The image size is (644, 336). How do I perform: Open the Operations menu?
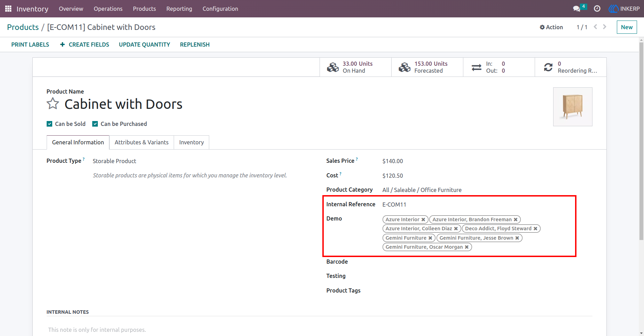point(108,9)
